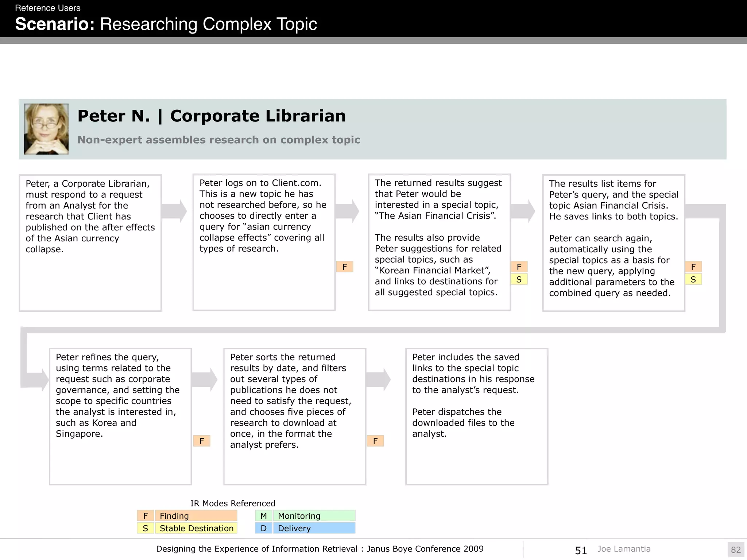Click the arrow after the refines query box

205,380
